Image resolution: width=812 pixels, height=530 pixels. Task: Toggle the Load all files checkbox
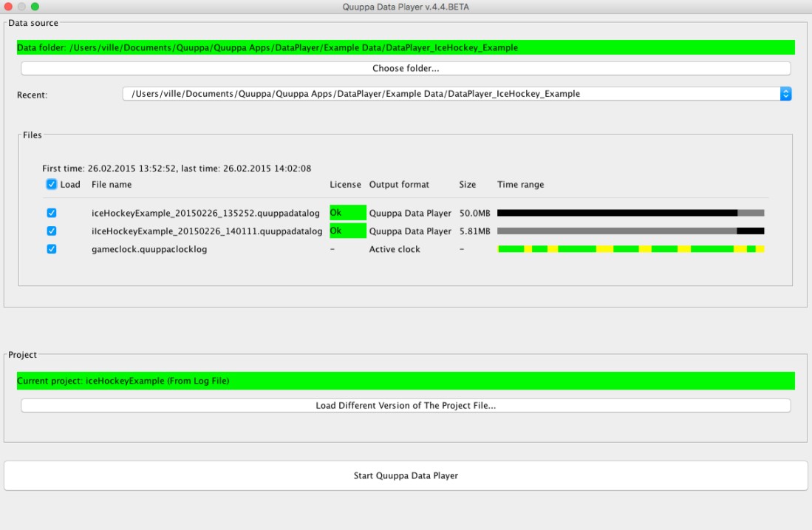click(x=51, y=185)
